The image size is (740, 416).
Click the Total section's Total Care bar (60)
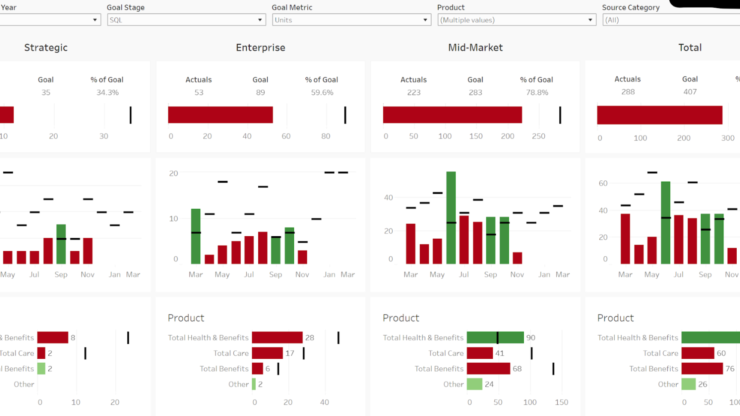click(696, 353)
